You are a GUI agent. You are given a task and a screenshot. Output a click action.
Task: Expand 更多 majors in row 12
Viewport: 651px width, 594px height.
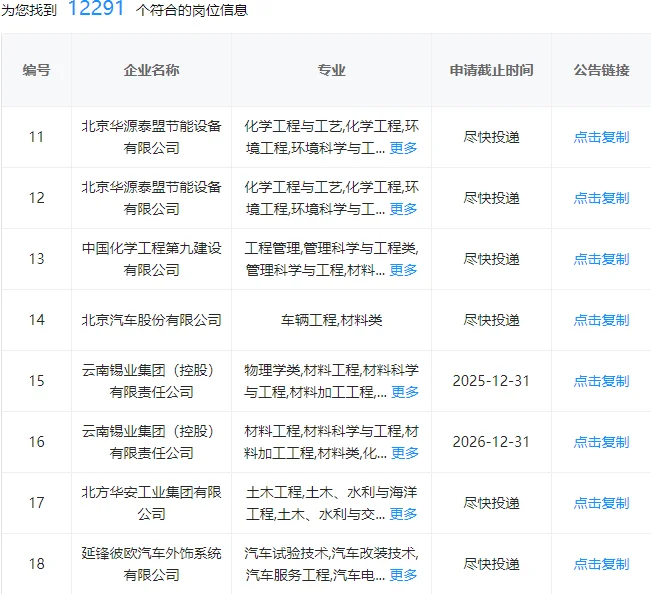(403, 209)
